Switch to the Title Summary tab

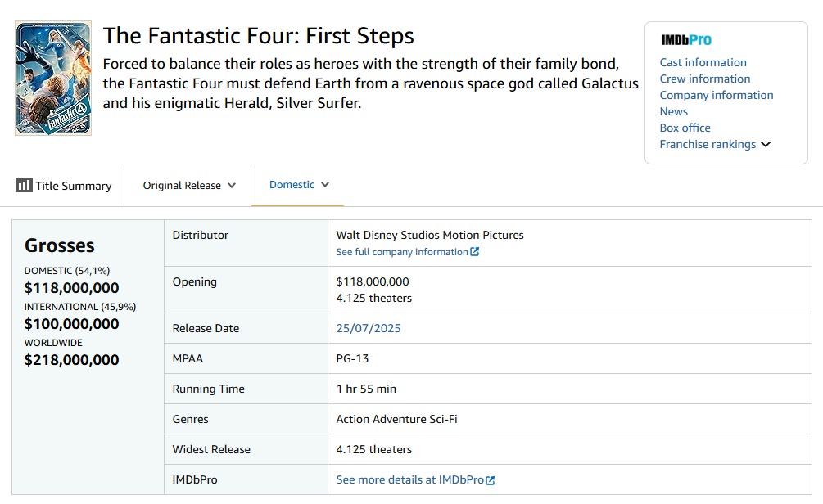pyautogui.click(x=64, y=186)
